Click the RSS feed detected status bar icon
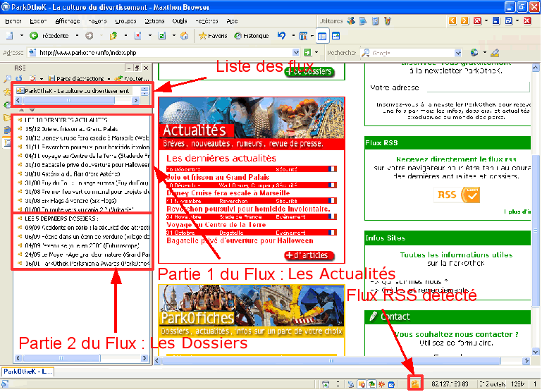This screenshot has height=392, width=542. 416,384
